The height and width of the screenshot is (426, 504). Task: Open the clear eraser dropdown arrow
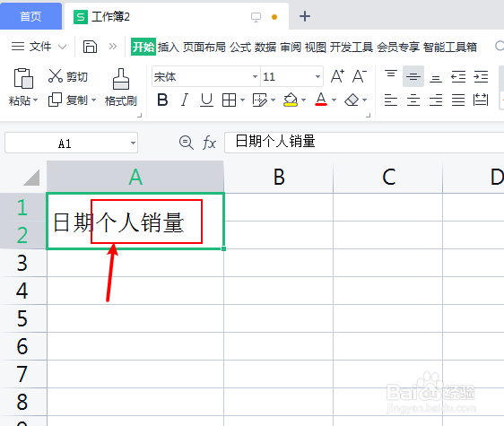click(364, 100)
